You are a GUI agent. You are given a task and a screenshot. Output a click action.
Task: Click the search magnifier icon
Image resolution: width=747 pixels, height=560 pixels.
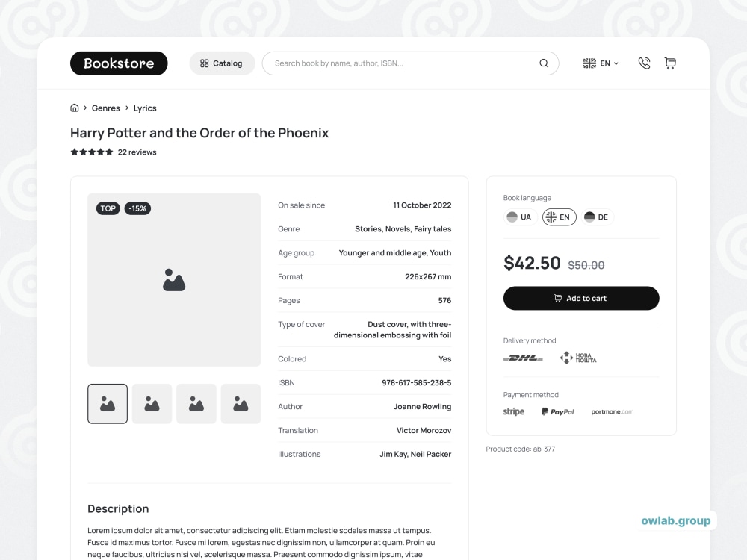[x=544, y=63]
